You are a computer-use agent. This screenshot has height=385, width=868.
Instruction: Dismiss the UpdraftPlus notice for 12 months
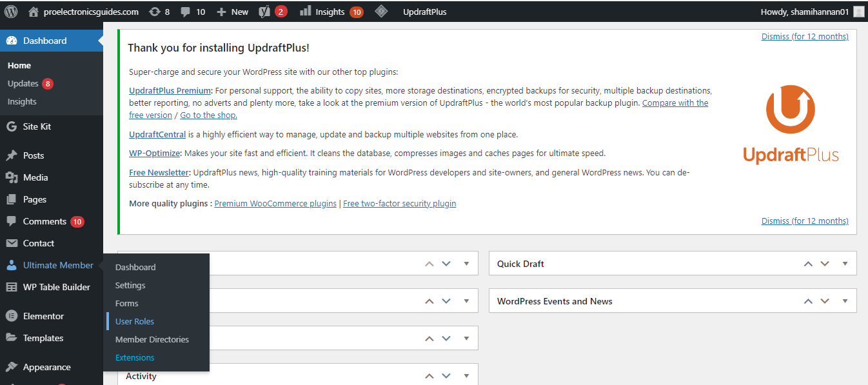(804, 36)
